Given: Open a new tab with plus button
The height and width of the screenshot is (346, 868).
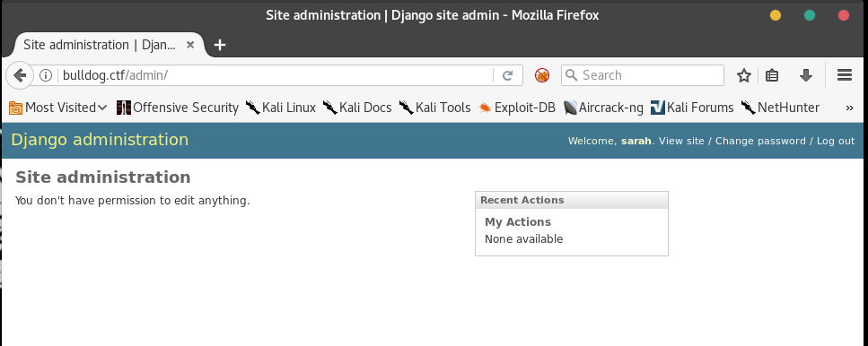Looking at the screenshot, I should point(220,45).
